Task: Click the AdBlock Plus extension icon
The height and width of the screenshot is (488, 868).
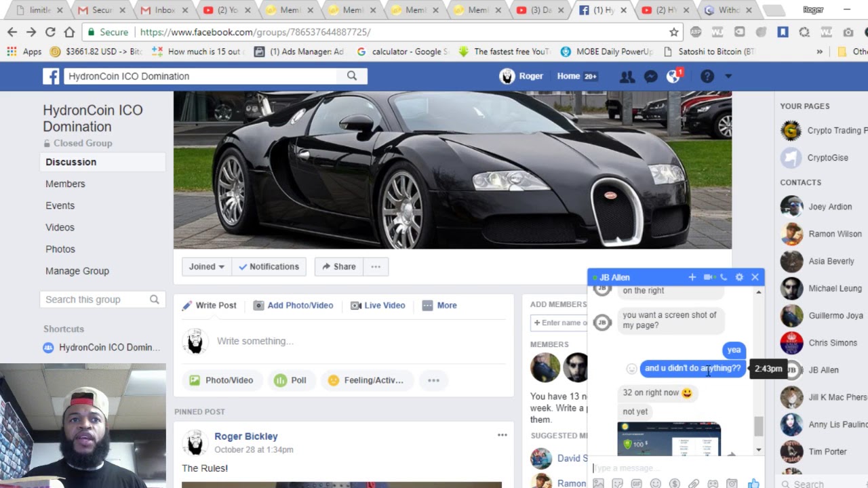Action: 696,32
